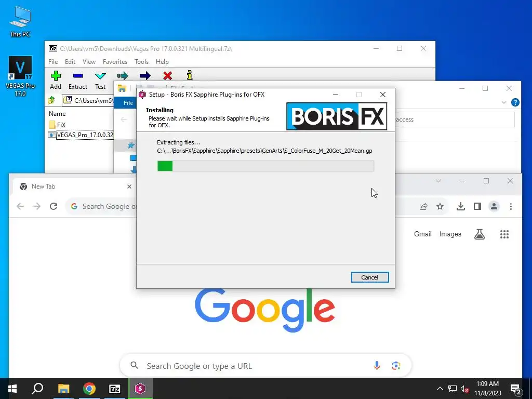Screen dimensions: 532x399
Task: Switch to 7-Zip from the taskbar
Action: pos(114,389)
